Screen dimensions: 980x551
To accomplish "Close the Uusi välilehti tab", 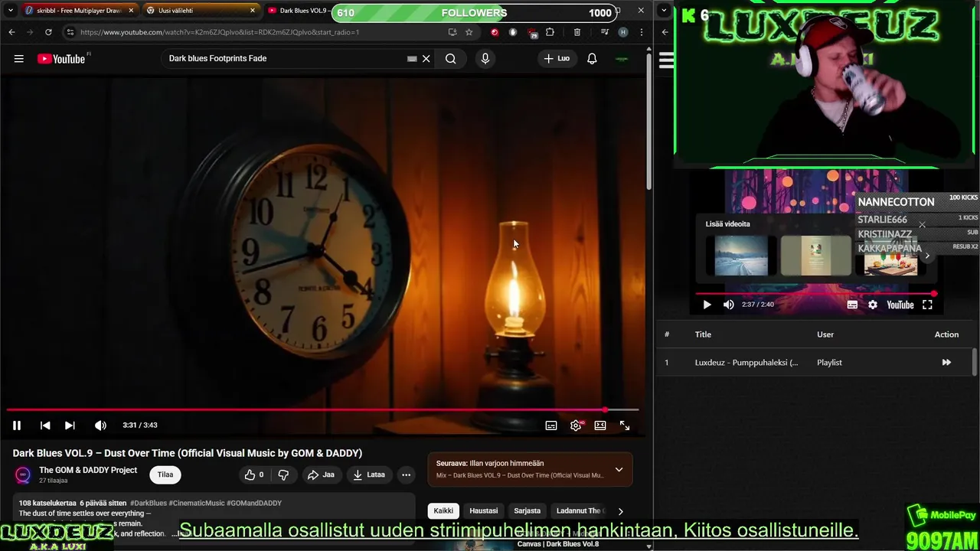I will tap(253, 11).
